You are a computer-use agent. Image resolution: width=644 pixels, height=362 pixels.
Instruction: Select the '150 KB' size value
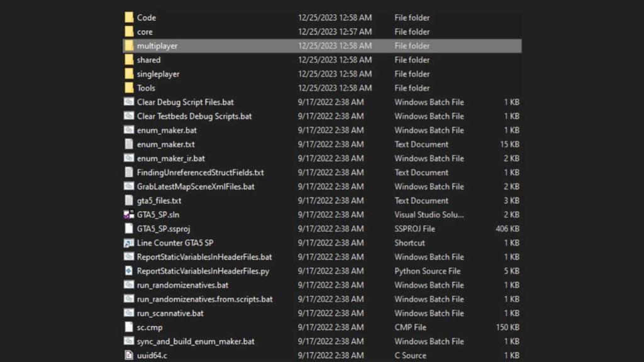point(508,327)
